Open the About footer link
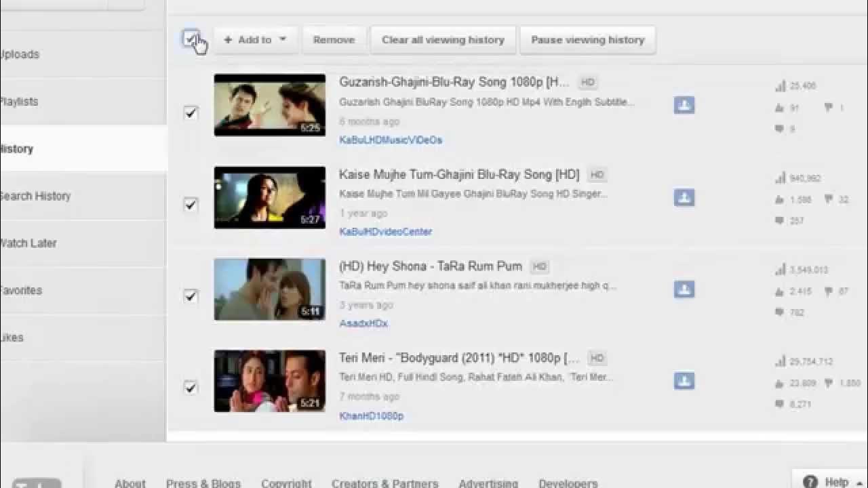Viewport: 868px width, 488px height. click(130, 483)
